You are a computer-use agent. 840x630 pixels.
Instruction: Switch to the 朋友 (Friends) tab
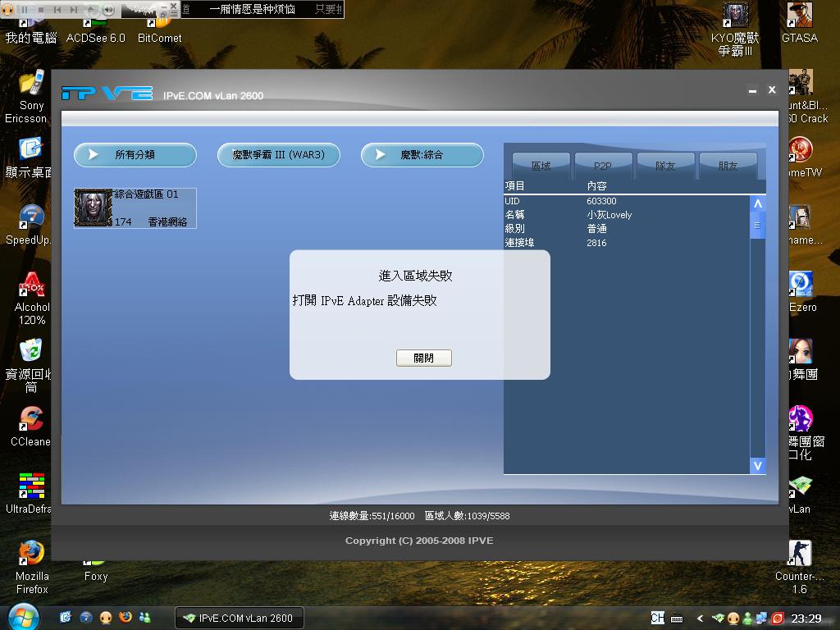728,165
